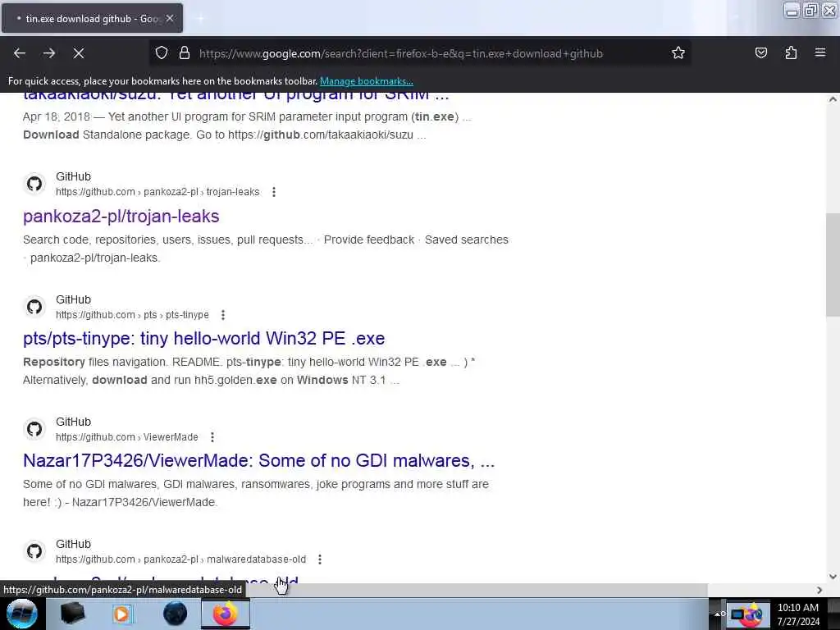Screen dimensions: 840x630
Task: Go back with the browser back arrow
Action: [x=20, y=53]
